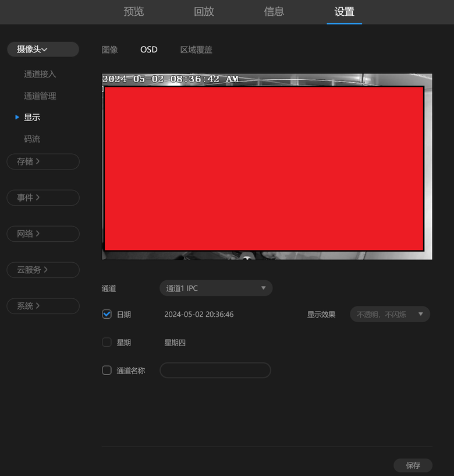Click the camera preview video area
The height and width of the screenshot is (476, 454).
[x=267, y=167]
